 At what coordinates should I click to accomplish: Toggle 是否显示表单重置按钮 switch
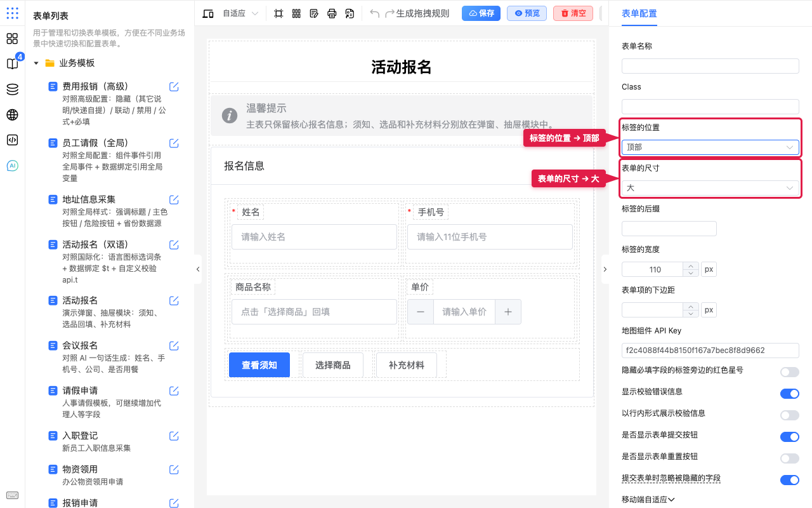tap(790, 458)
